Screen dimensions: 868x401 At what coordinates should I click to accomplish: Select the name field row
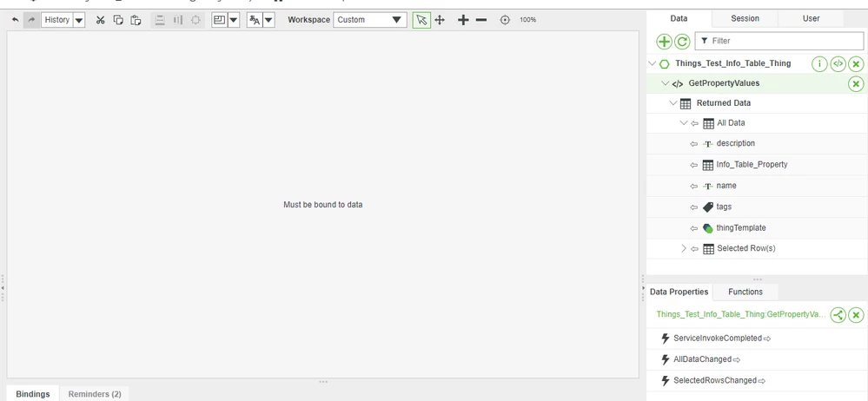[757, 186]
